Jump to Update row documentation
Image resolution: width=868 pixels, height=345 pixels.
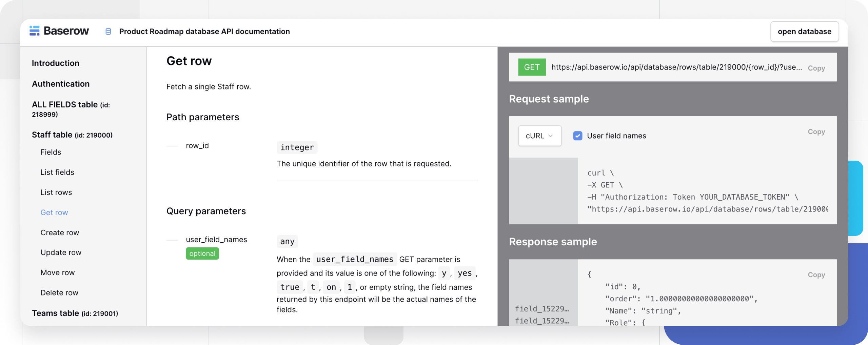click(61, 253)
